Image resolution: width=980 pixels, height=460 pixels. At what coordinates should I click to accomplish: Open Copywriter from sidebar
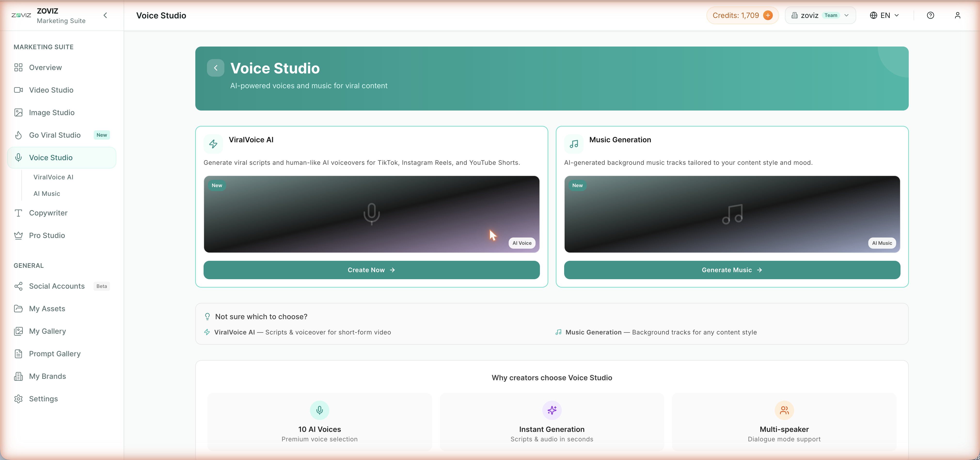click(62, 213)
